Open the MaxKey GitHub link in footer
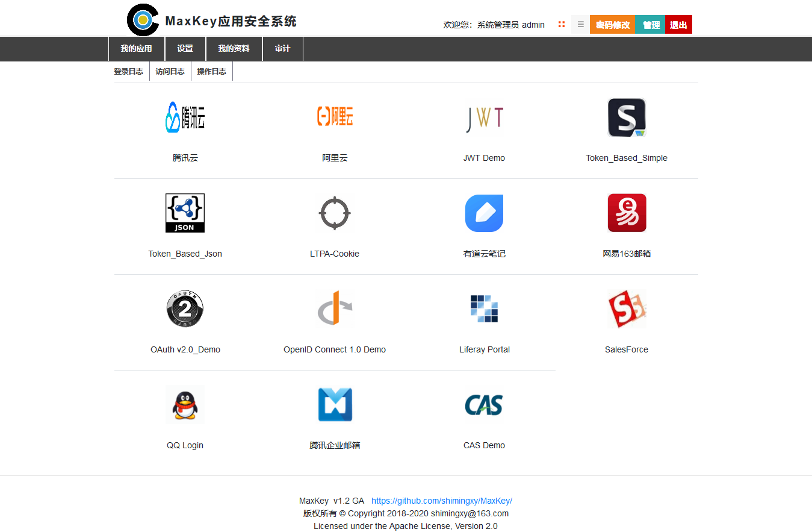This screenshot has height=532, width=812. tap(441, 501)
